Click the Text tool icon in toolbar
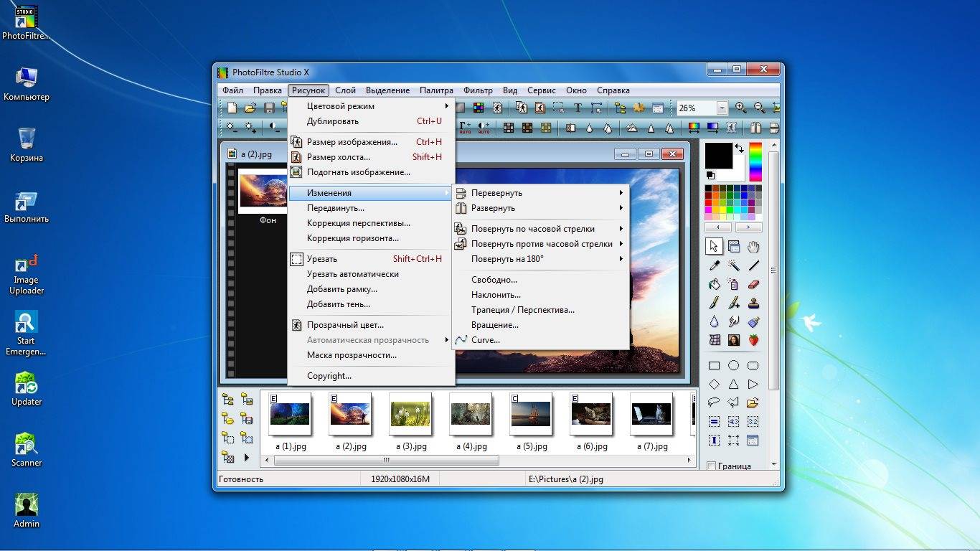 pos(578,108)
